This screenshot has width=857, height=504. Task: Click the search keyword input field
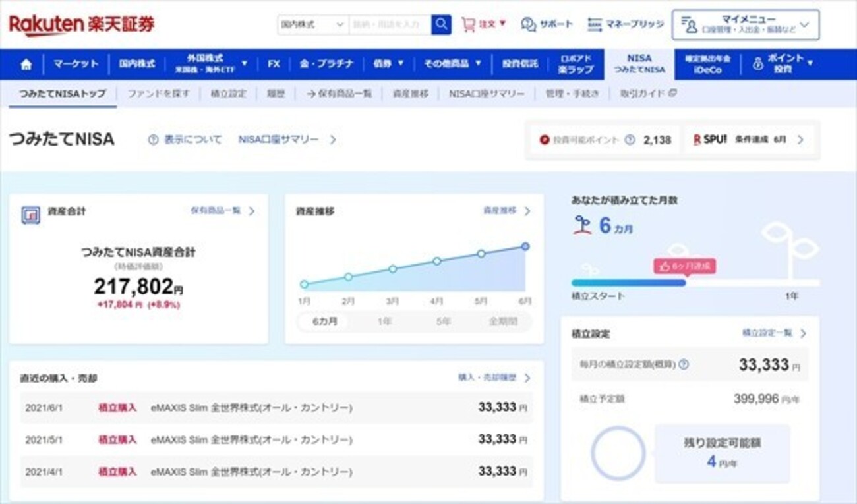tap(390, 24)
